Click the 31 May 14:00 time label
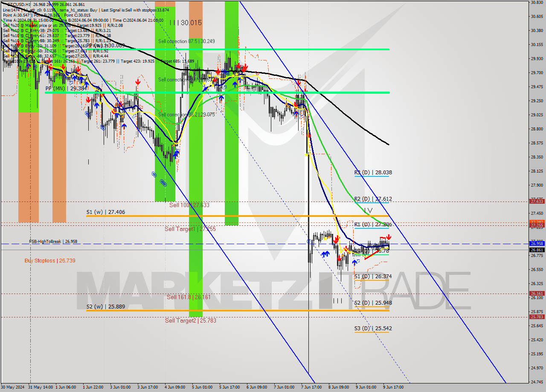Screen dimensions: 546x392 (41, 387)
